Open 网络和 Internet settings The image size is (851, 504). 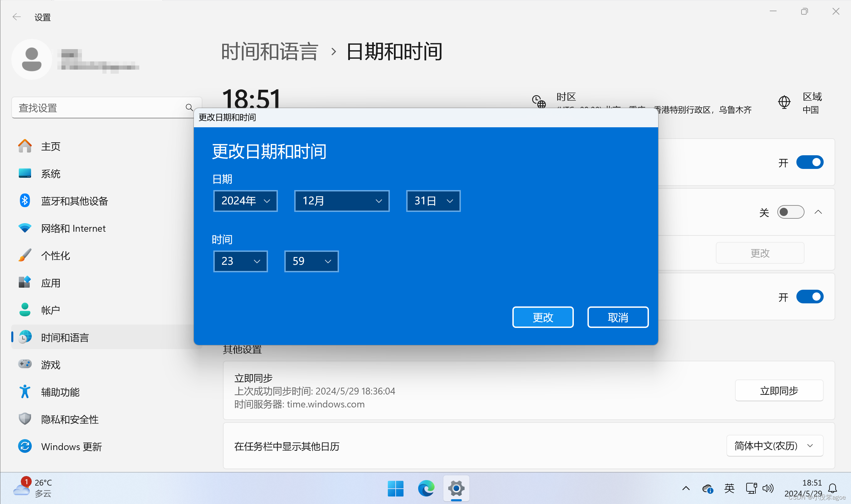coord(73,228)
